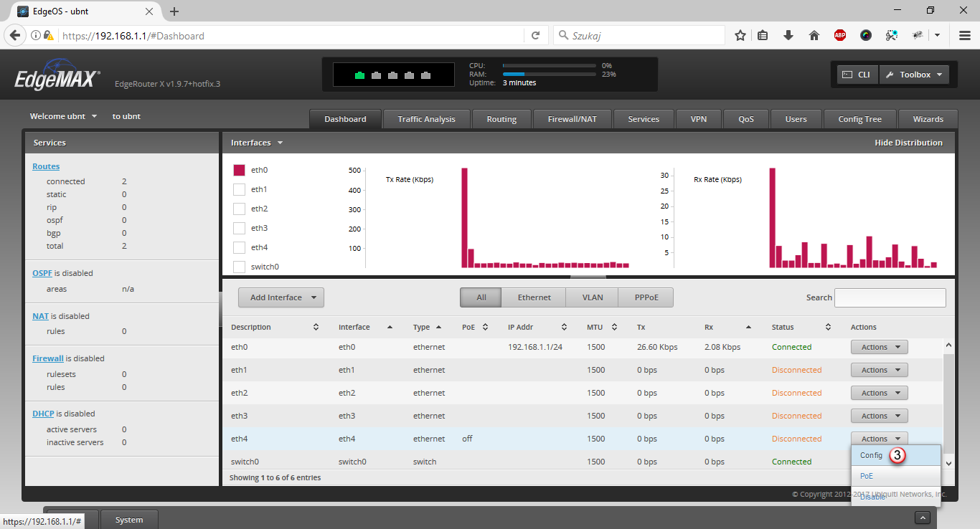Sort table by IP Addr column arrows

(564, 327)
